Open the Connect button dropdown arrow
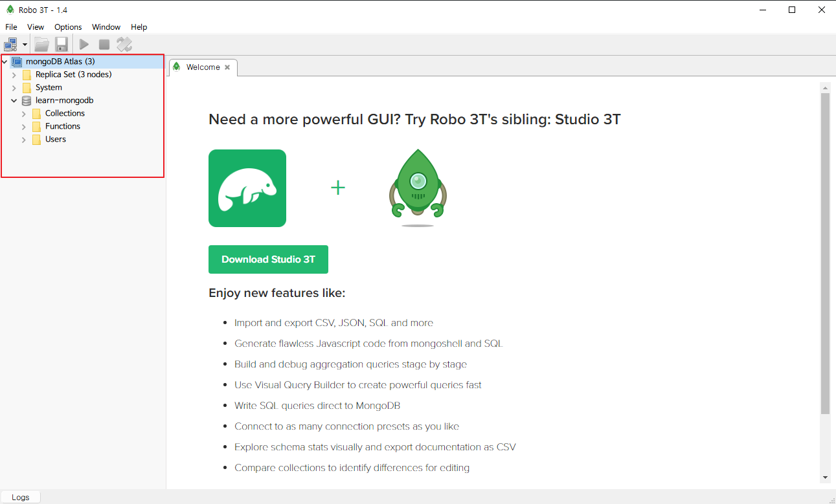 pyautogui.click(x=25, y=45)
